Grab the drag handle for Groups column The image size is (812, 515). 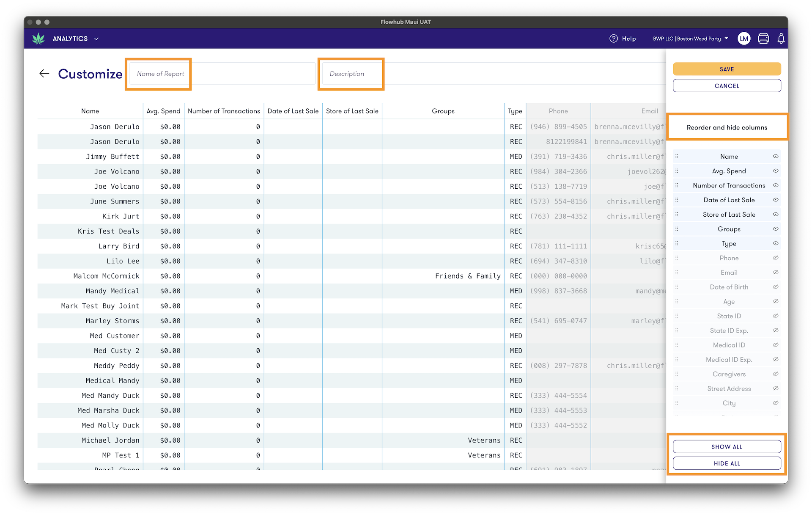coord(677,229)
